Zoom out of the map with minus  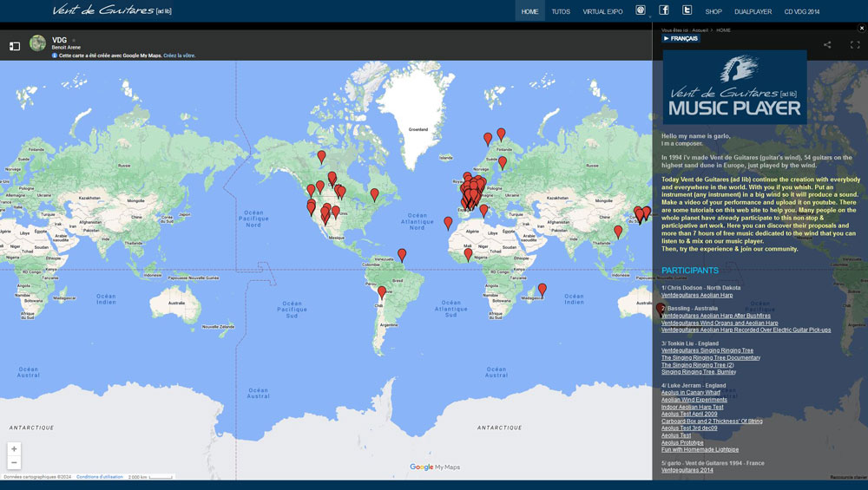15,463
